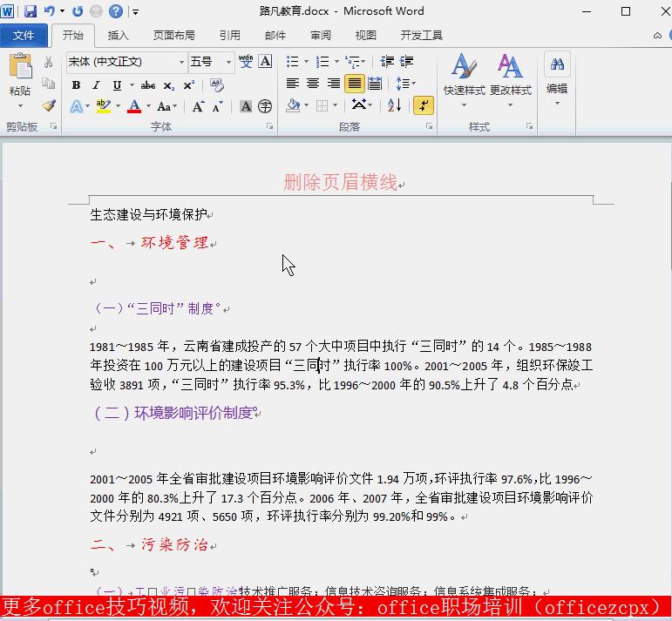Open Quick Styles gallery
The image size is (672, 621).
[465, 80]
